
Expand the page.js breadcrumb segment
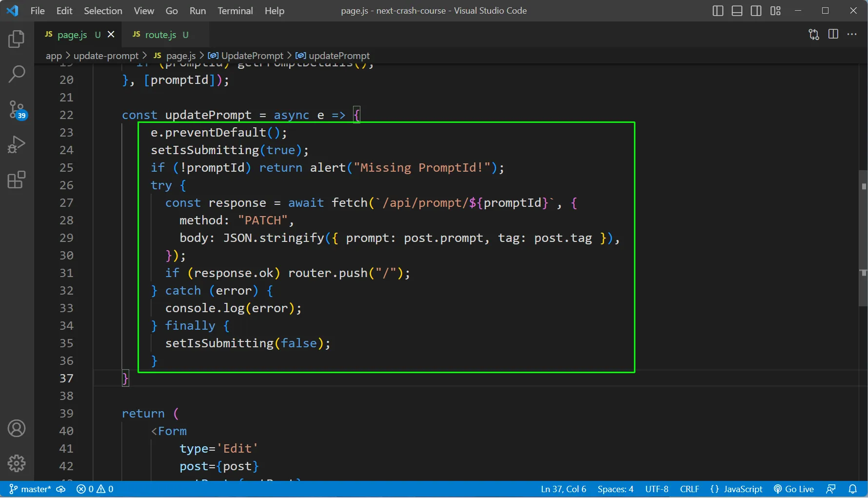click(175, 56)
